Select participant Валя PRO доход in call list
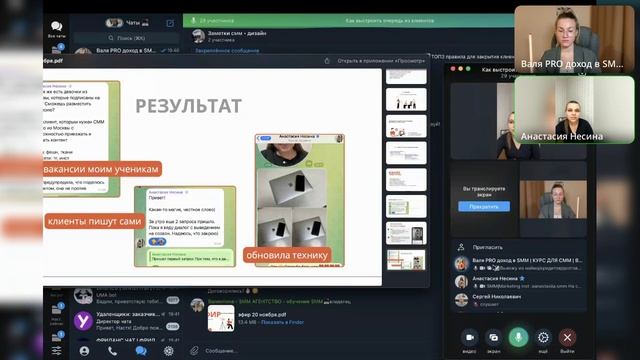 coord(518,264)
